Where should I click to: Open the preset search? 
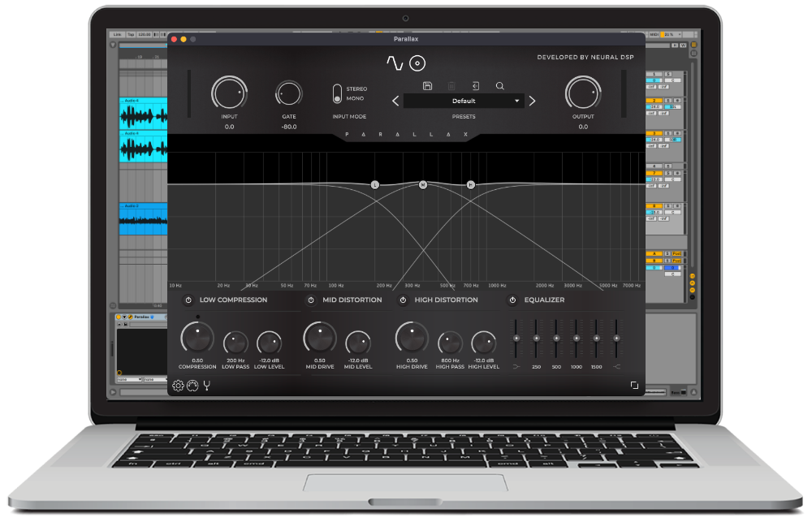tap(500, 85)
